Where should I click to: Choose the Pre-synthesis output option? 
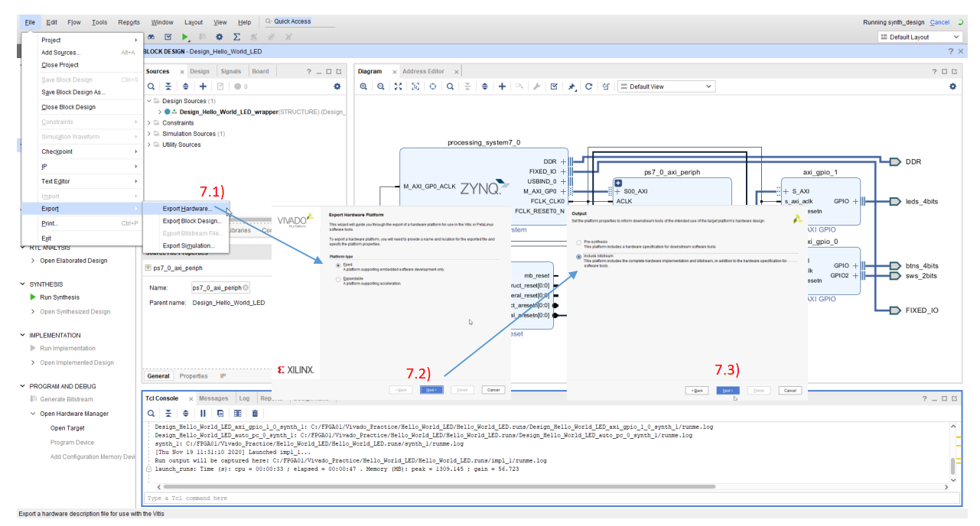pyautogui.click(x=578, y=242)
